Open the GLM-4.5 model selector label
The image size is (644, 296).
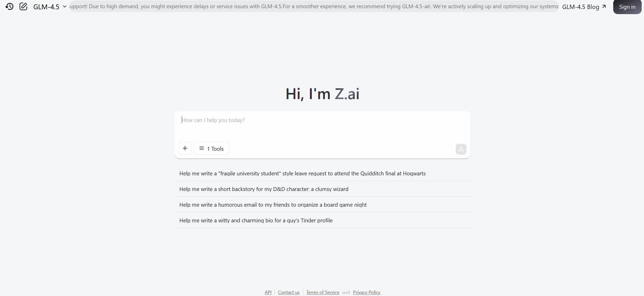coord(46,7)
